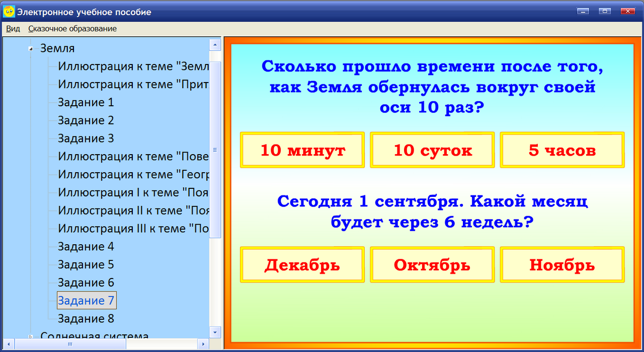Select "Задание 1" in the tree

(86, 102)
